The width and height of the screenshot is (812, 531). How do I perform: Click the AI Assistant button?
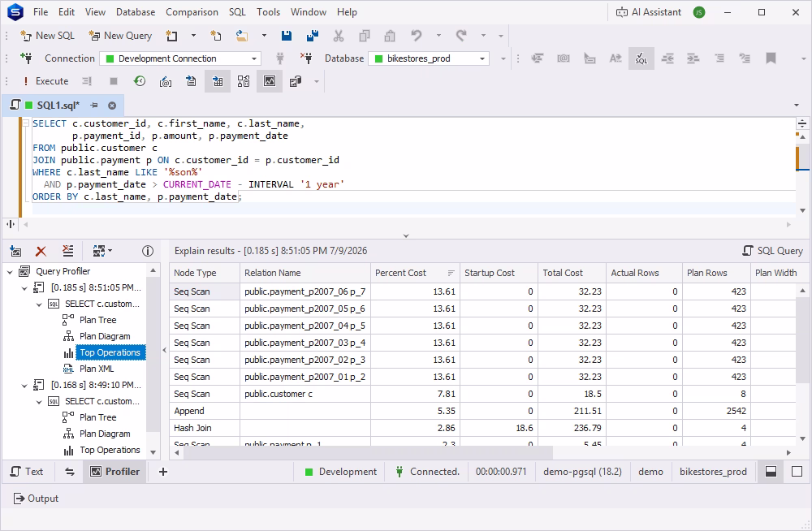click(648, 12)
